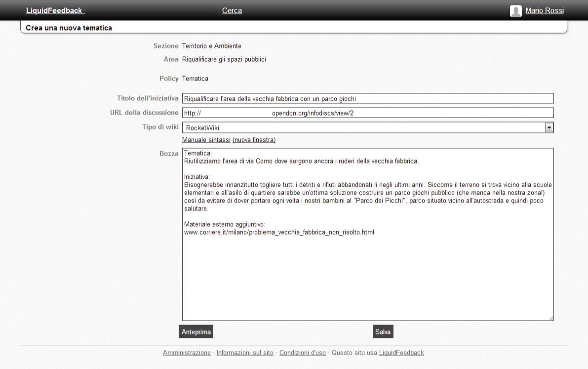Focus the Titolo dell'iniziativa text field
This screenshot has width=588, height=369.
coord(367,99)
